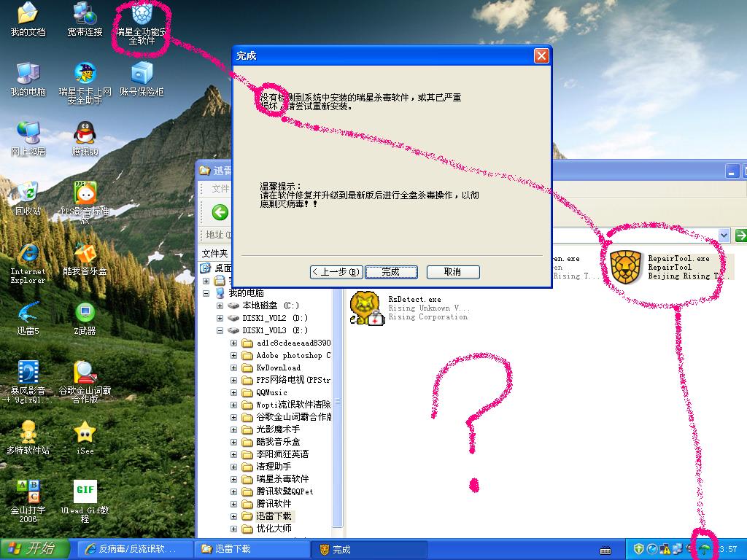Expand the 迅雷下载 folder node
Image resolution: width=747 pixels, height=560 pixels.
tap(234, 516)
